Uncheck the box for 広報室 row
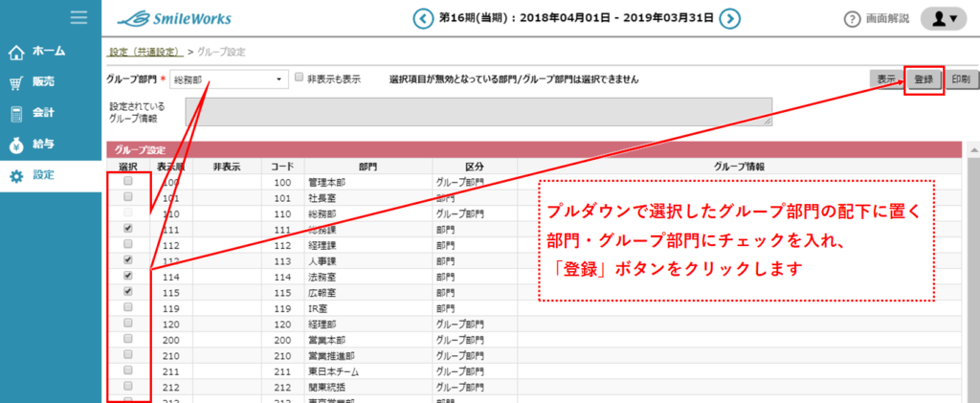Image resolution: width=980 pixels, height=403 pixels. point(128,291)
